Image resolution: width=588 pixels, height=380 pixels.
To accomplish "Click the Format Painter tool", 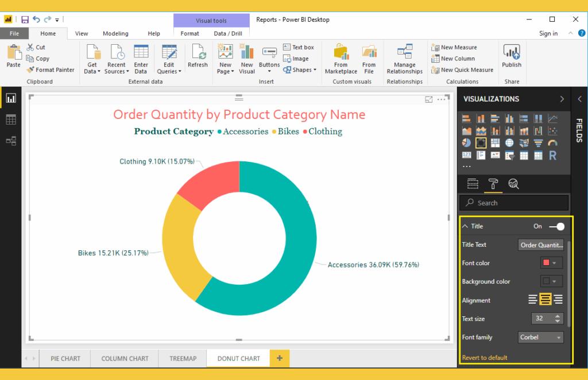I will click(x=51, y=70).
